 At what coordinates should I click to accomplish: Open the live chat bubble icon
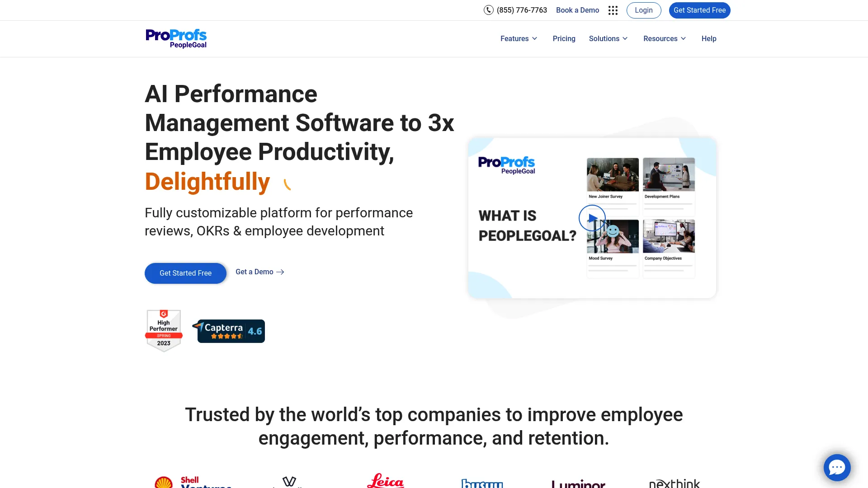[837, 467]
